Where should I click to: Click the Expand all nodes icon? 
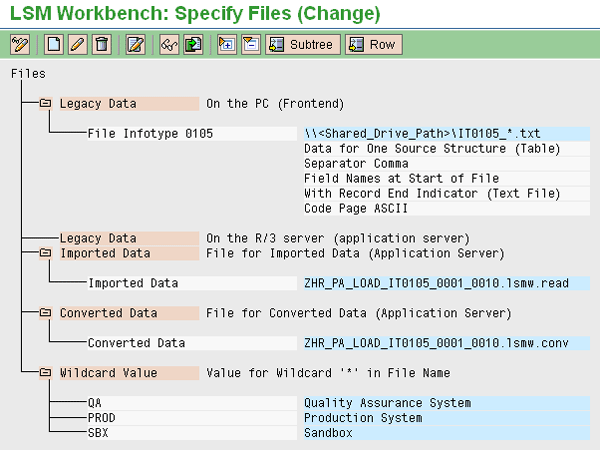click(x=227, y=44)
